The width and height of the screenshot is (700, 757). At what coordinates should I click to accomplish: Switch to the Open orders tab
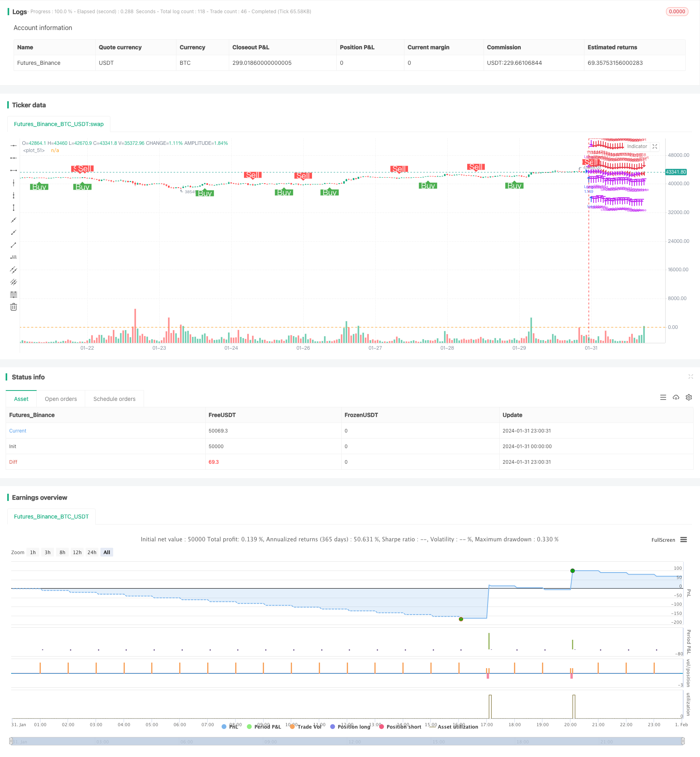(61, 399)
